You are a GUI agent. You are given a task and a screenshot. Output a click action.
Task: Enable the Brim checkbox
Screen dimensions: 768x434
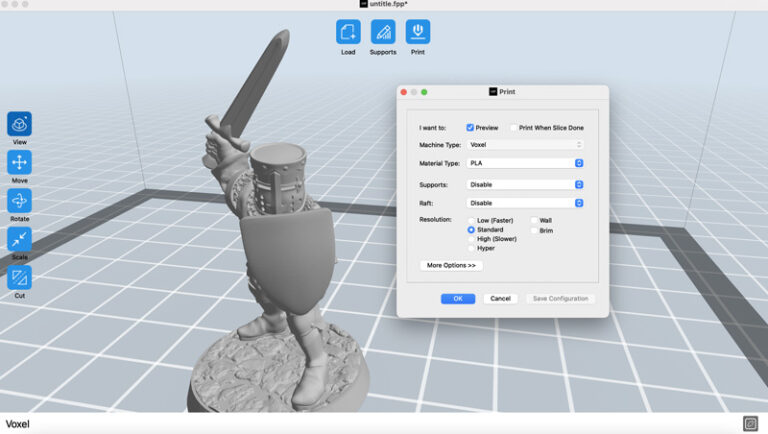534,231
